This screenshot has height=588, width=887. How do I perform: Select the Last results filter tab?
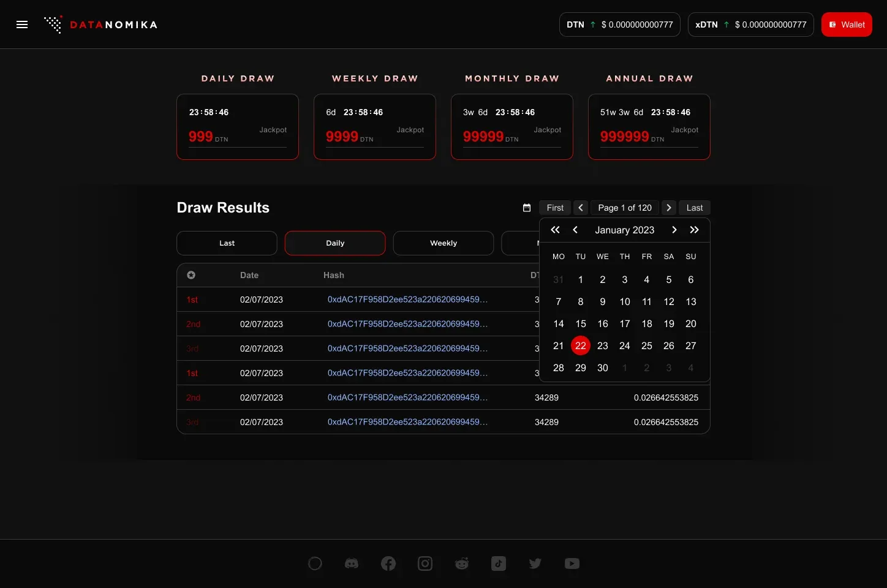(x=227, y=243)
